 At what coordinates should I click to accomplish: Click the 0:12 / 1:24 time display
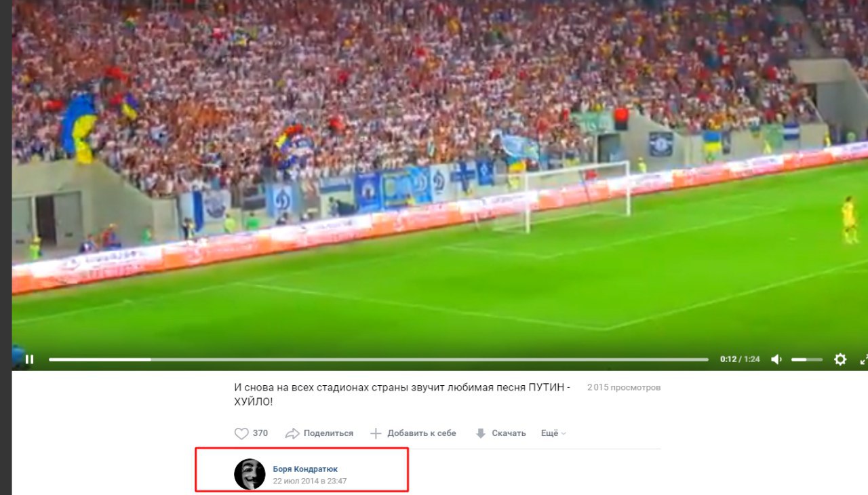740,359
